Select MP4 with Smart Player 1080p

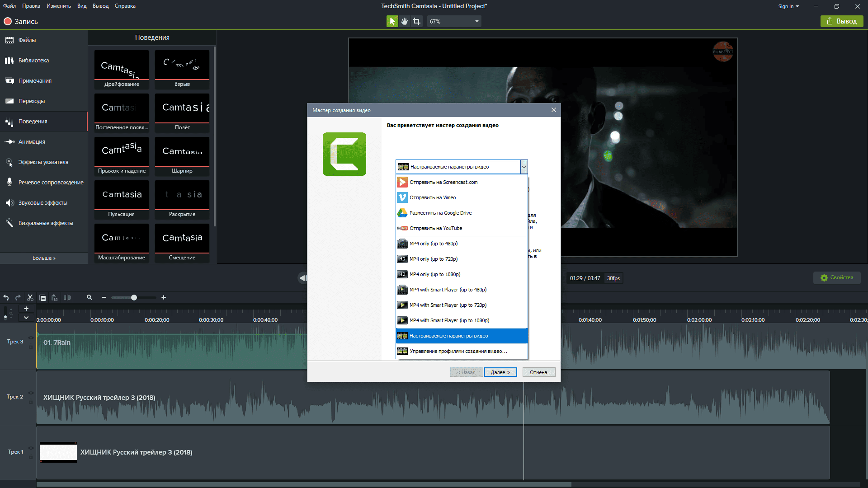pos(462,321)
